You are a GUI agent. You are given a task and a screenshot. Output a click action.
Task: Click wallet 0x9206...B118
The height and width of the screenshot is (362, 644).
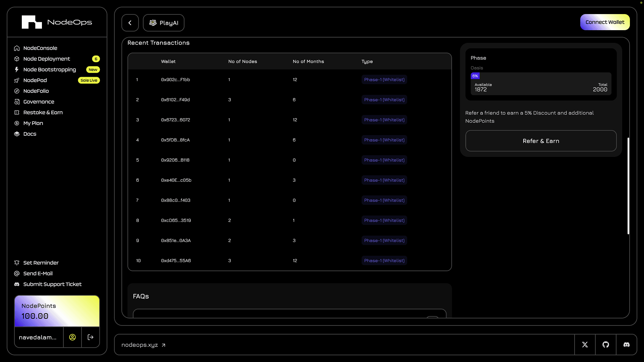click(175, 160)
